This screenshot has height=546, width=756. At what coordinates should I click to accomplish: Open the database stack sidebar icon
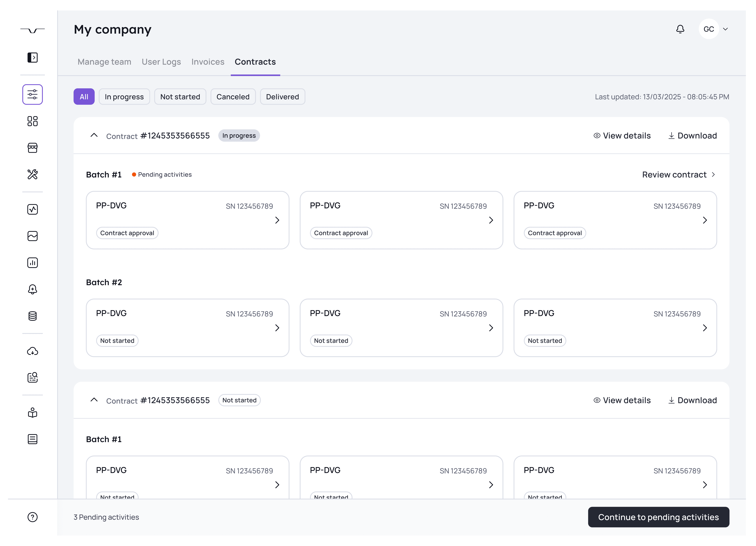(x=32, y=316)
